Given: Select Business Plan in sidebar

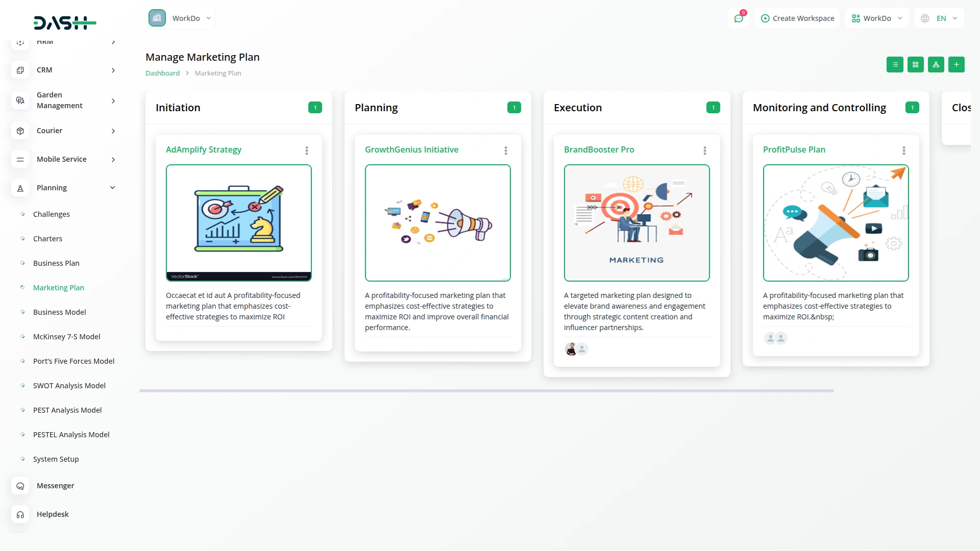Looking at the screenshot, I should [x=56, y=263].
